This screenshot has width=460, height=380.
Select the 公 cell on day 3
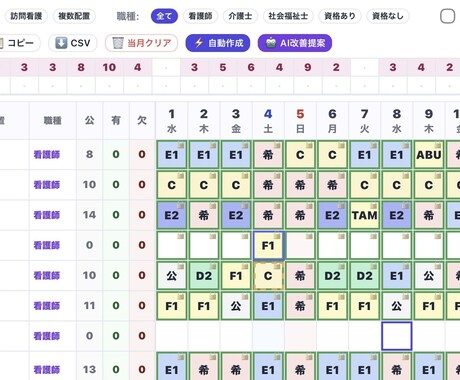(236, 306)
